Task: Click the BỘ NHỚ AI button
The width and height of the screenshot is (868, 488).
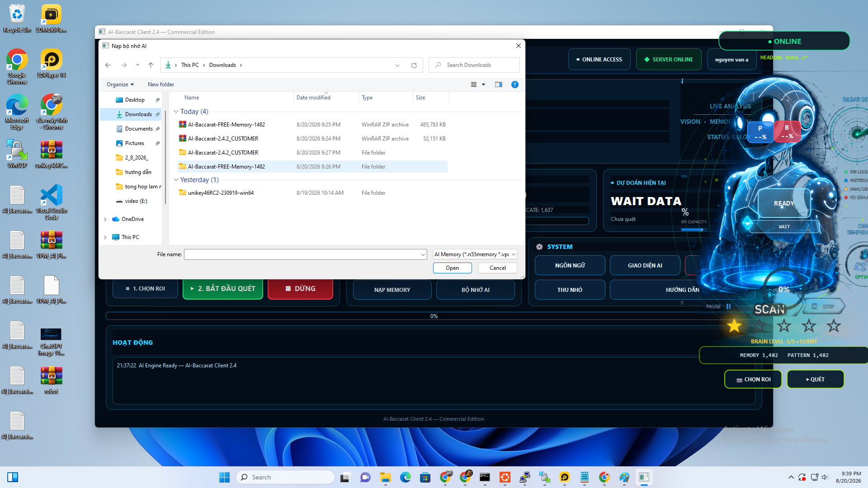Action: click(x=475, y=290)
